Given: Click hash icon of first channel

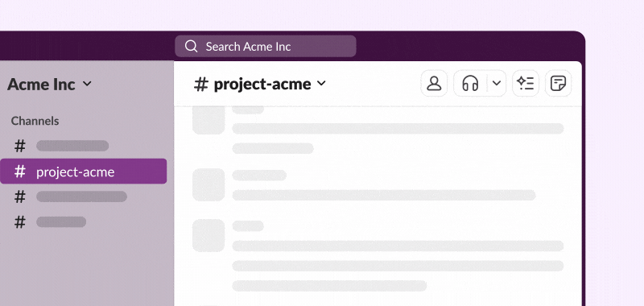Looking at the screenshot, I should pos(19,146).
